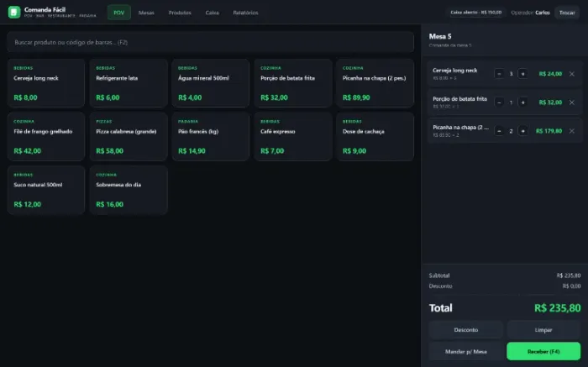
Task: Select the Picanha na chapa product card
Action: click(375, 83)
